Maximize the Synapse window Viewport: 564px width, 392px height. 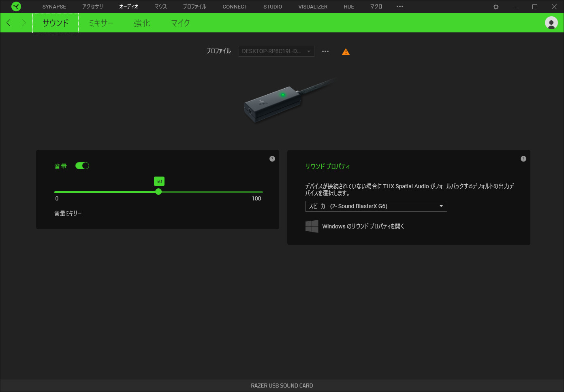[535, 7]
